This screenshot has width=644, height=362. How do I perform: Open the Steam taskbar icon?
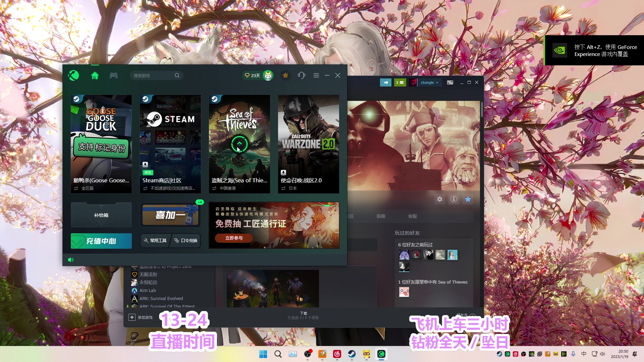click(x=352, y=354)
